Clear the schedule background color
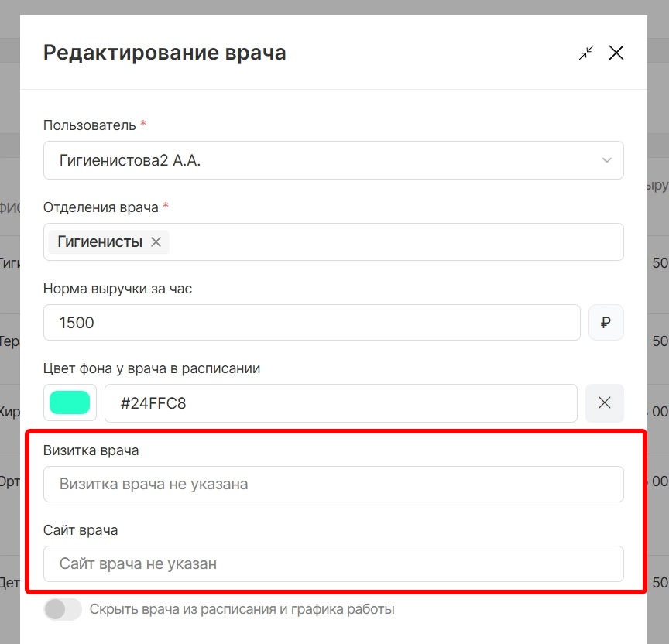Viewport: 669px width, 644px height. pyautogui.click(x=605, y=402)
